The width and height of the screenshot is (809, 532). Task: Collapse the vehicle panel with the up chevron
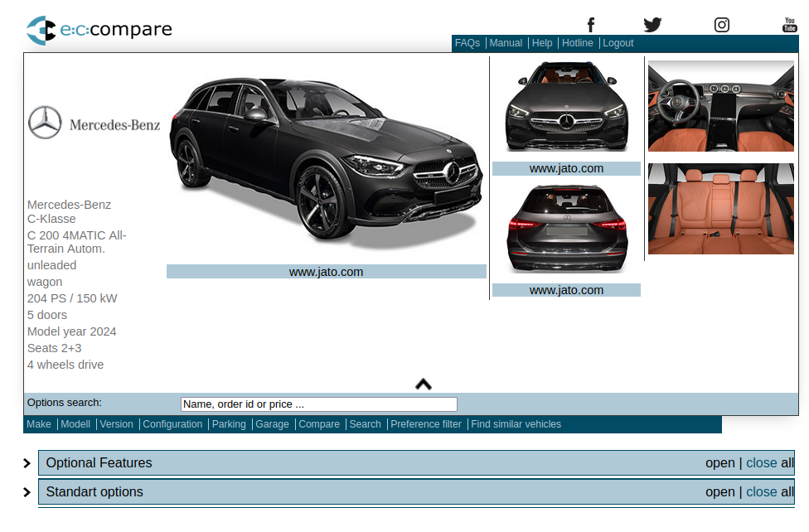[x=424, y=384]
